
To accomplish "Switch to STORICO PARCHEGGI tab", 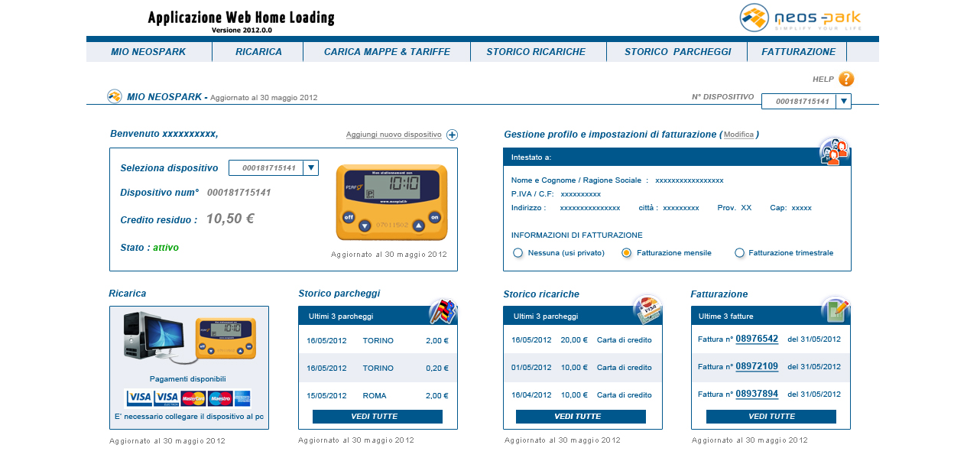I will (x=677, y=52).
